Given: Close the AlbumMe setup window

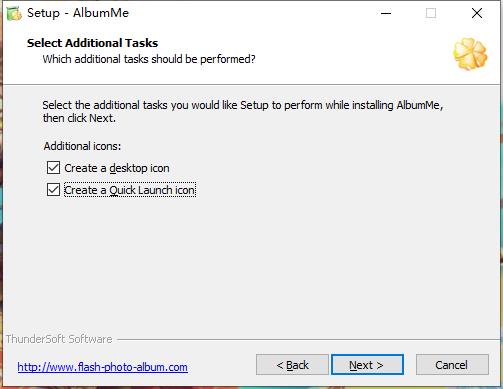Looking at the screenshot, I should pyautogui.click(x=477, y=13).
